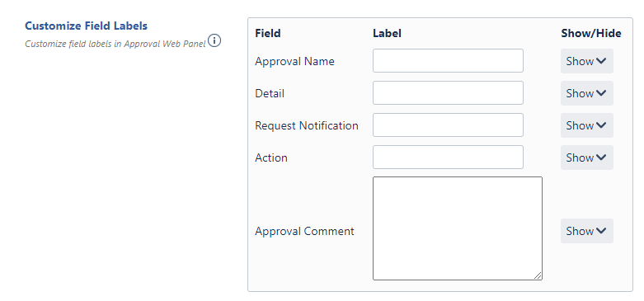Click into the Detail label text box
The width and height of the screenshot is (644, 301).
(x=448, y=93)
